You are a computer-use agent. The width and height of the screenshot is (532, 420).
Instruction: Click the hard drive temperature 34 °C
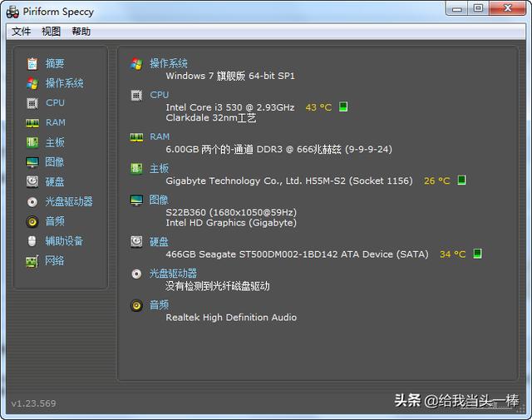452,254
